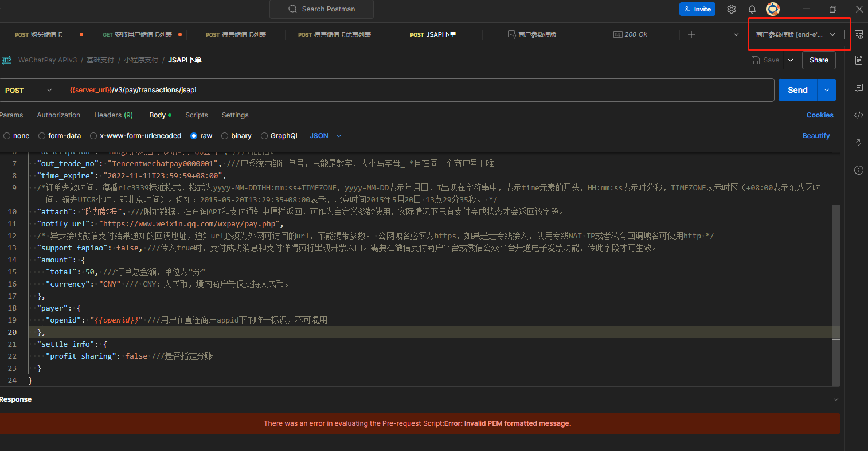Screen dimensions: 868x451
Task: Select the form-data body option
Action: coord(42,136)
